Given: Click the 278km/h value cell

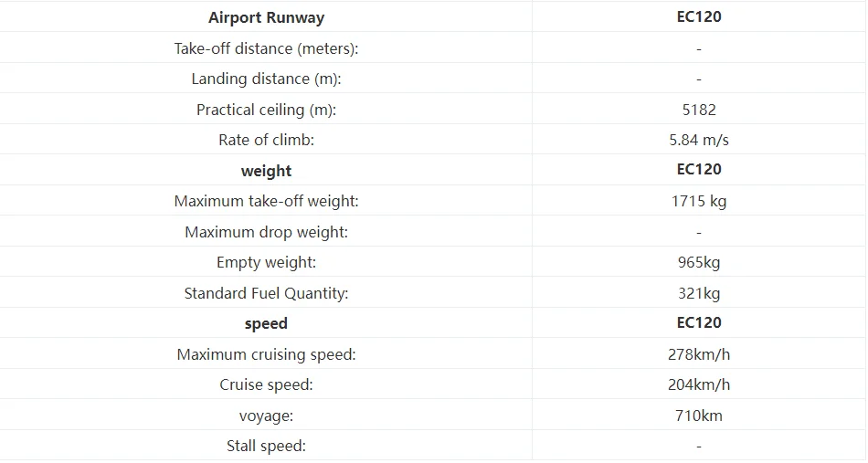Looking at the screenshot, I should (x=699, y=354).
